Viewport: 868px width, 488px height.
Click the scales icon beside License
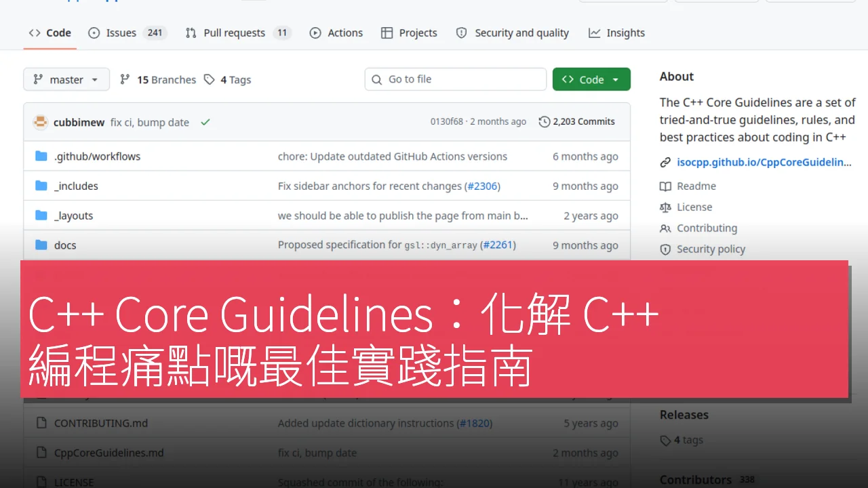pos(665,207)
